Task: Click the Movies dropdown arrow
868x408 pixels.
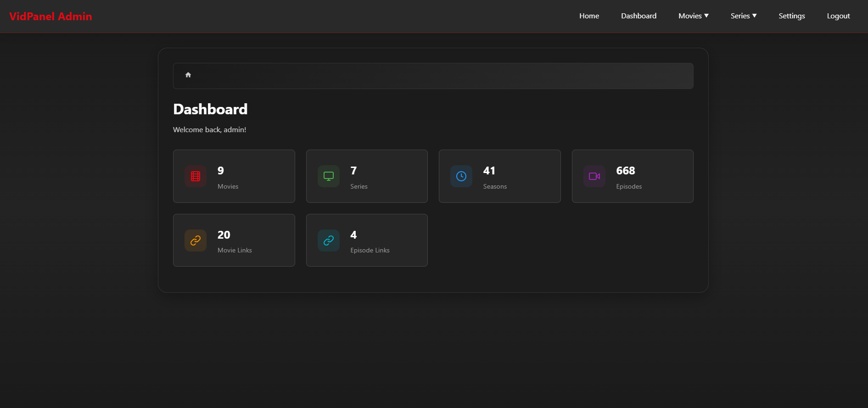Action: tap(706, 16)
